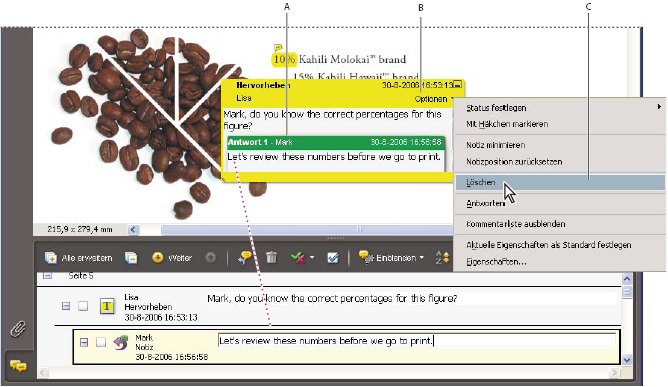Screen dimensions: 668x387
Task: Open 'Eigenschaften...' from the menu
Action: (x=559, y=261)
